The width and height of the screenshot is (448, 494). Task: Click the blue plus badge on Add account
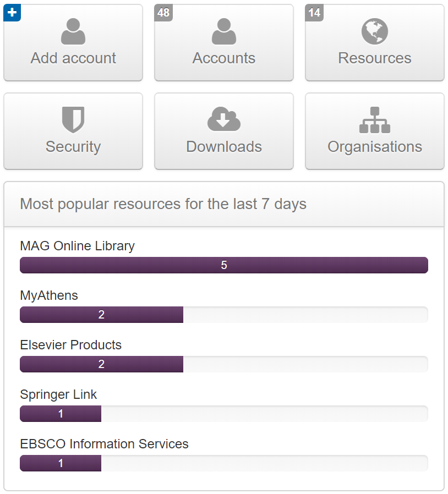pyautogui.click(x=12, y=13)
